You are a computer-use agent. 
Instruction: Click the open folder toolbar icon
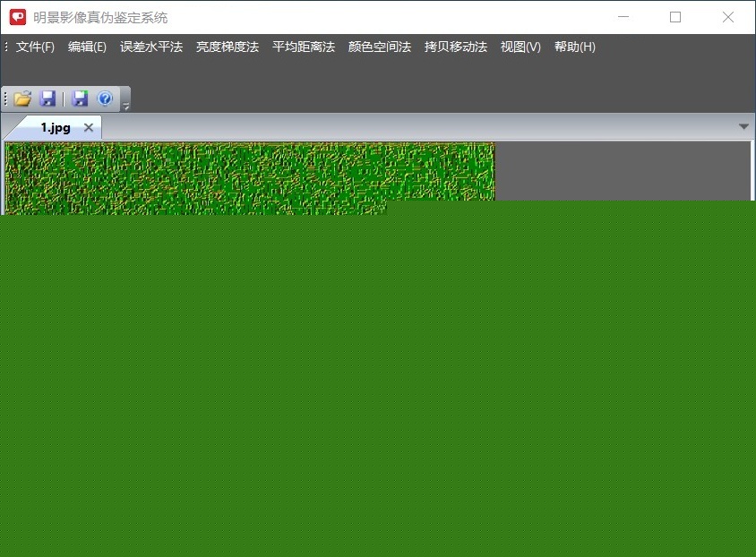(x=22, y=99)
